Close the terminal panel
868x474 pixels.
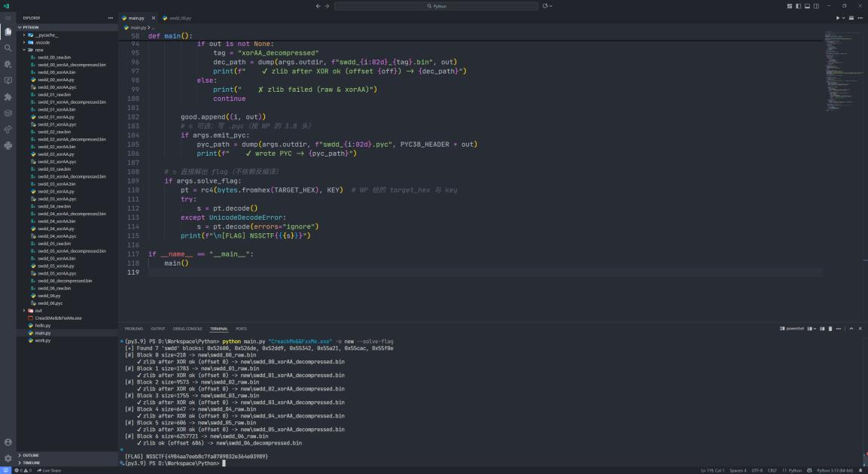(860, 329)
